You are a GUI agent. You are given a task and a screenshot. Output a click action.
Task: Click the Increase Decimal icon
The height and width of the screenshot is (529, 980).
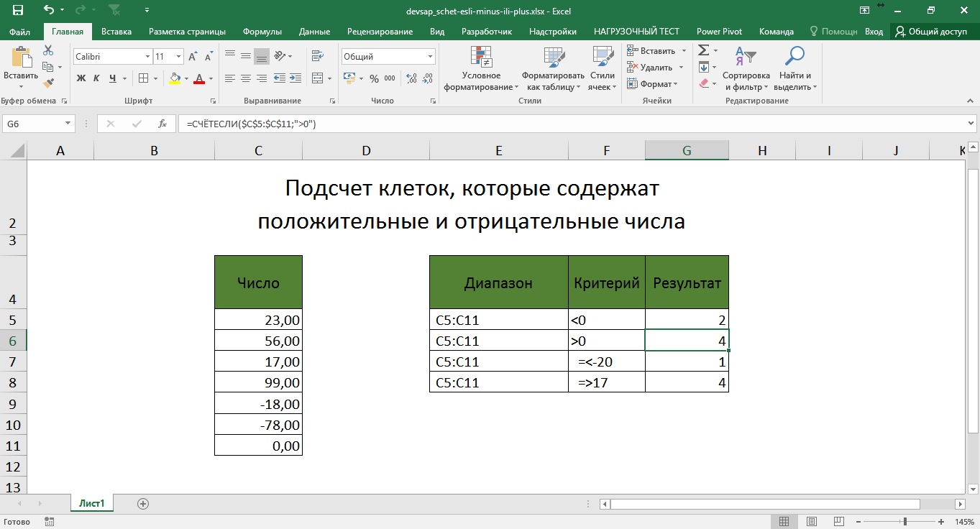click(x=411, y=78)
